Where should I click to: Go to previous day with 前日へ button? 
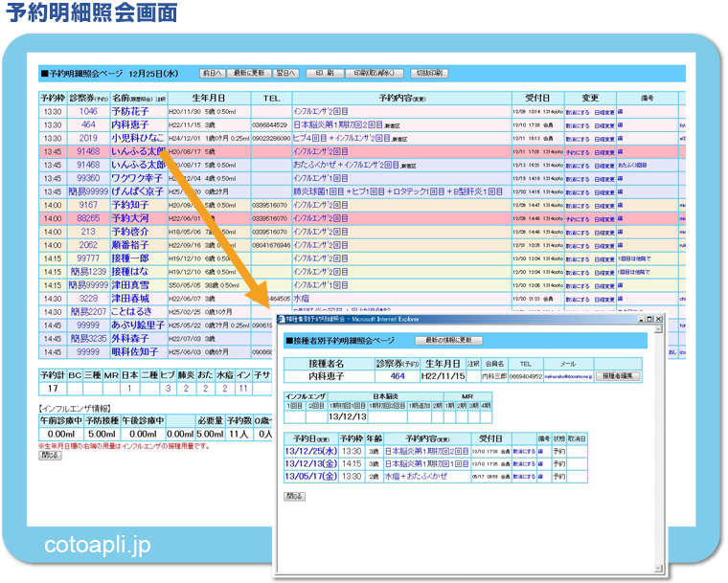[213, 74]
